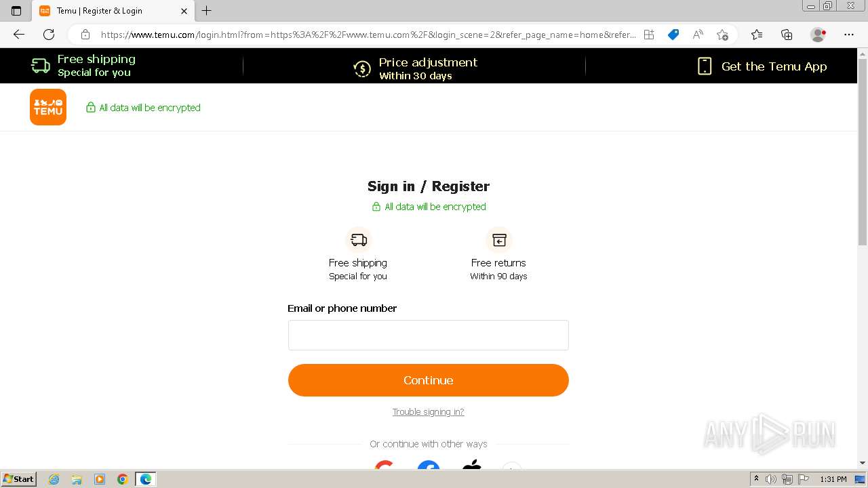Sign in with Facebook icon
The width and height of the screenshot is (868, 488).
click(x=428, y=464)
